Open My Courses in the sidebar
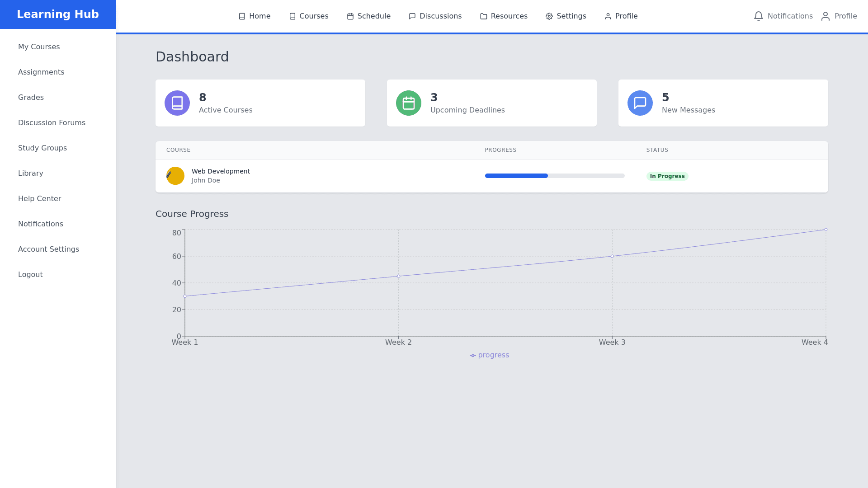This screenshot has width=868, height=488. (x=39, y=47)
